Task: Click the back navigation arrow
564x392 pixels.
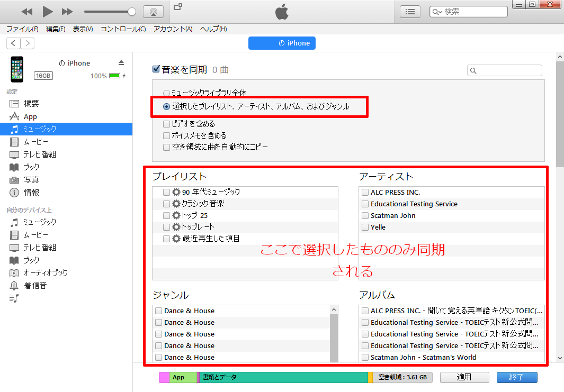Action: (13, 43)
